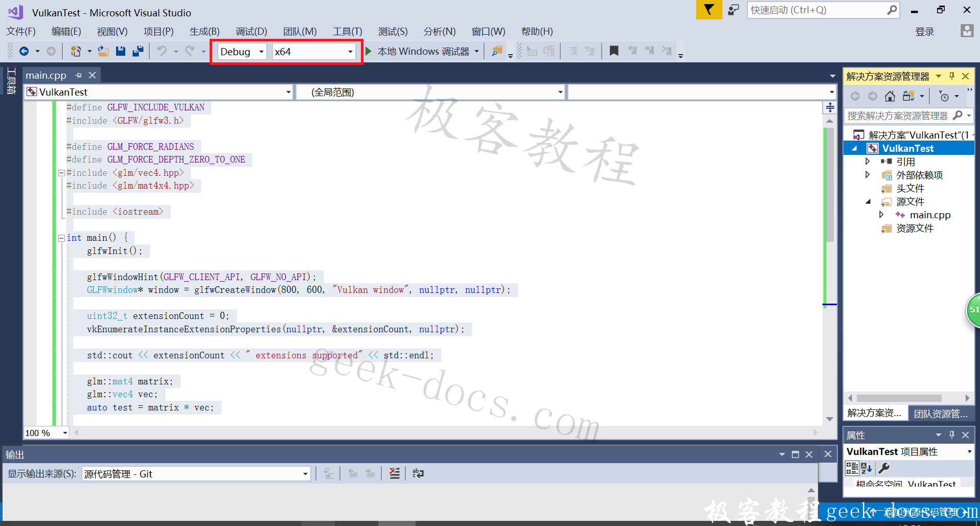The height and width of the screenshot is (526, 980).
Task: Click the Clear All icon in Output panel
Action: tap(394, 473)
